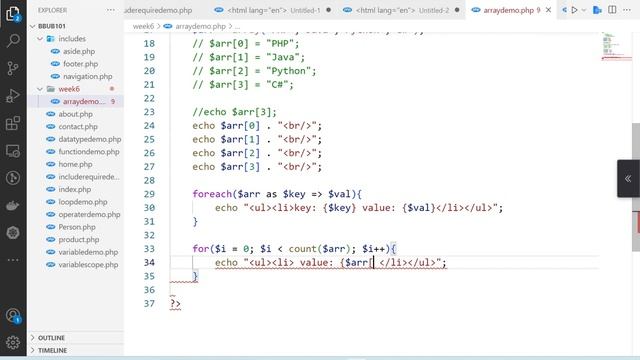This screenshot has height=360, width=640.
Task: Open the Extensions view
Action: (13, 123)
